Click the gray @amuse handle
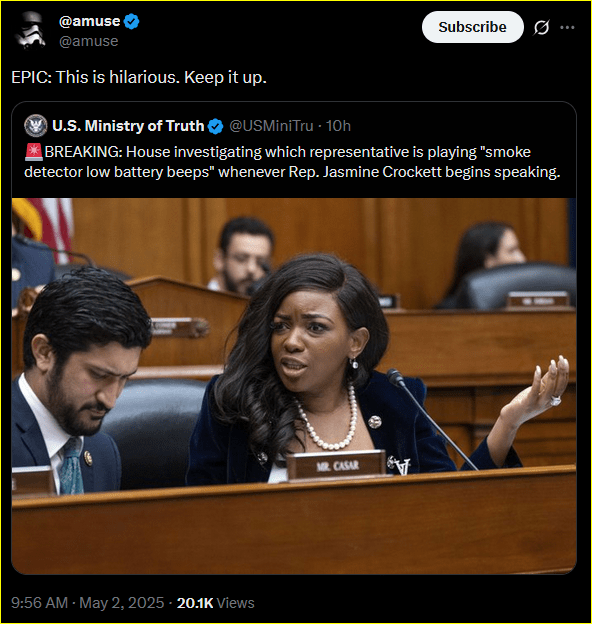 [x=88, y=41]
